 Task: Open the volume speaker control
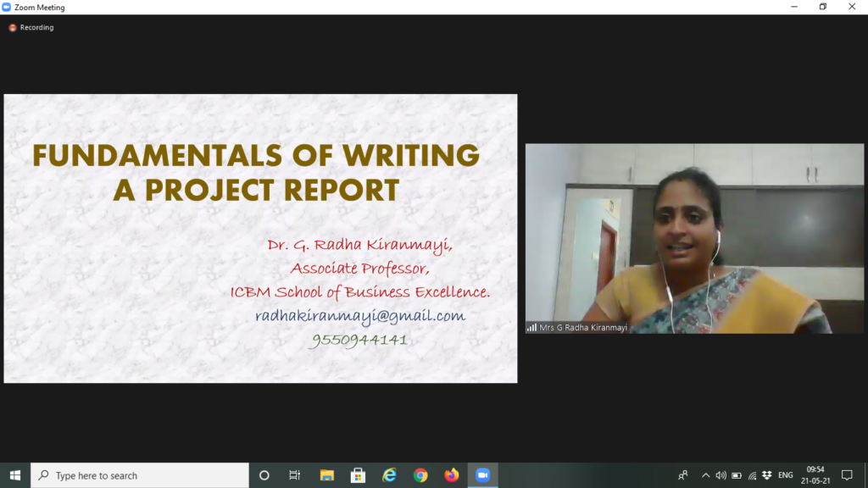point(721,475)
